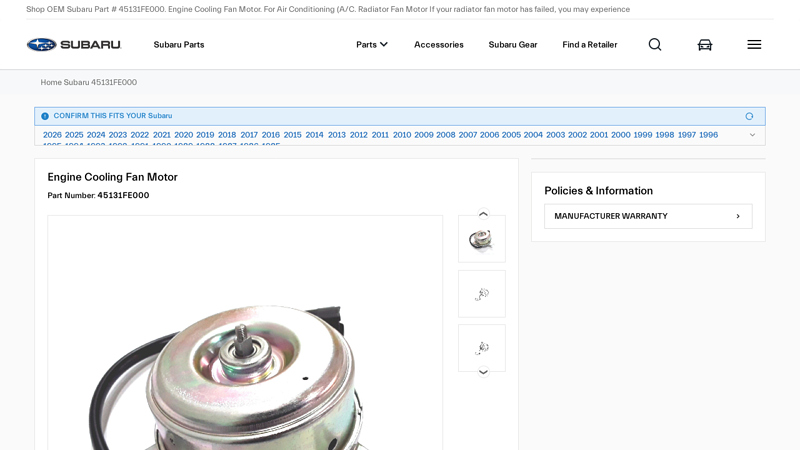This screenshot has height=450, width=800.
Task: Click the info icon beside Confirm This Fits
Action: click(x=45, y=116)
